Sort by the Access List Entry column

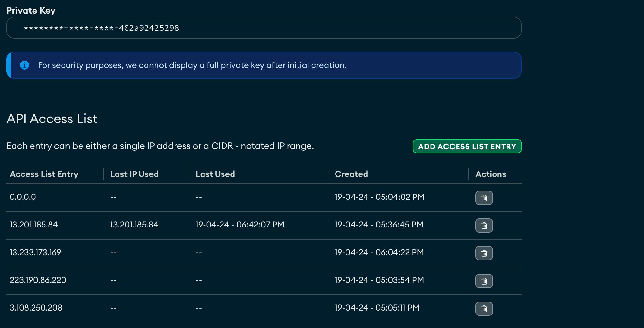click(44, 174)
